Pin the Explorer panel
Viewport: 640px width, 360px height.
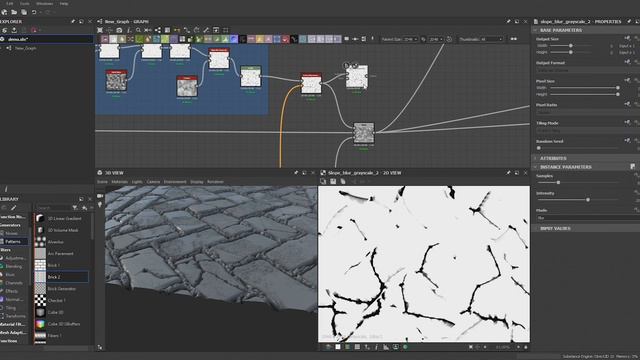pos(73,21)
